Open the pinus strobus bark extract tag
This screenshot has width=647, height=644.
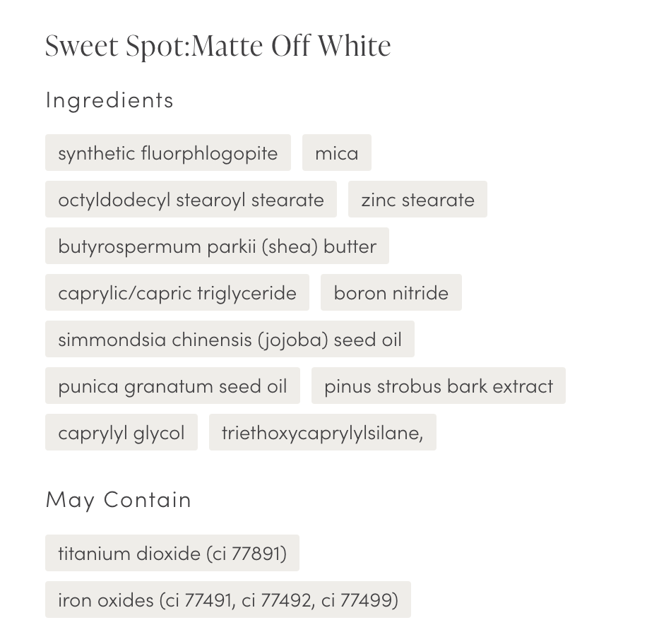438,386
